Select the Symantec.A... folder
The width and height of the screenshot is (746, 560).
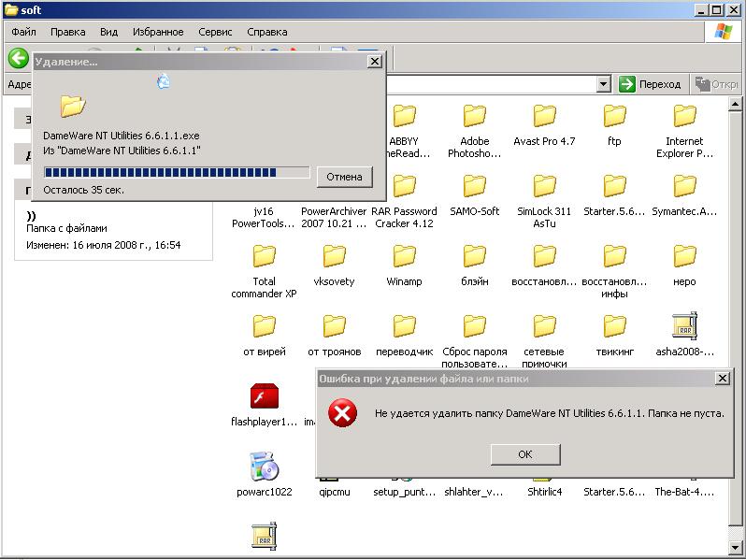pos(684,186)
